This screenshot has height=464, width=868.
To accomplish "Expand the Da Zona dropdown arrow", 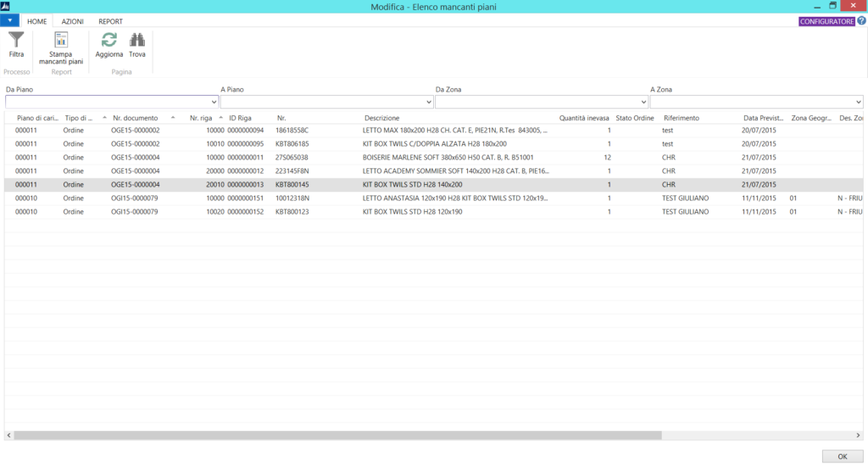I will pos(643,102).
